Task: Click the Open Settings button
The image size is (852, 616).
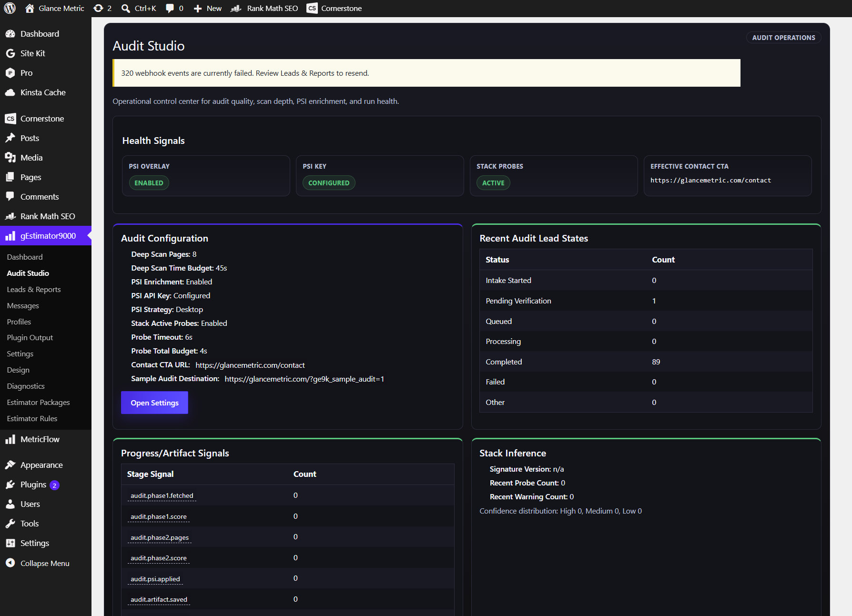Action: [x=154, y=403]
